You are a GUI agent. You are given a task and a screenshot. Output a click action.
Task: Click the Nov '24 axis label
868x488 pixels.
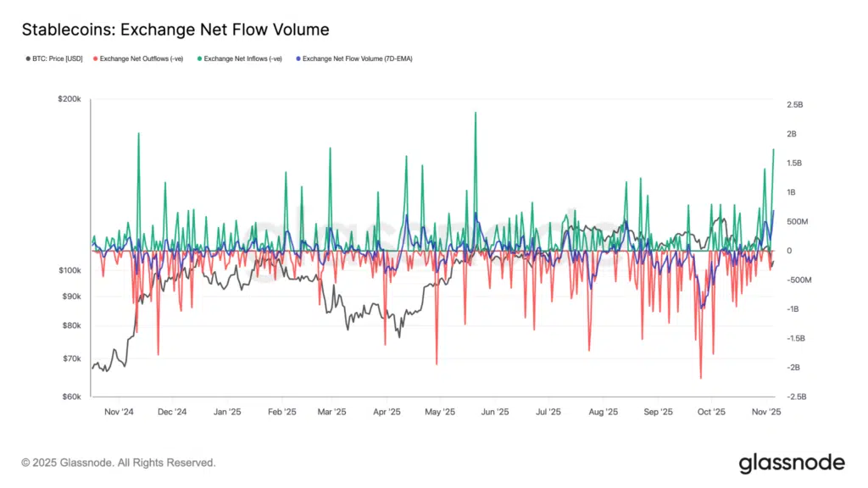[x=119, y=412]
